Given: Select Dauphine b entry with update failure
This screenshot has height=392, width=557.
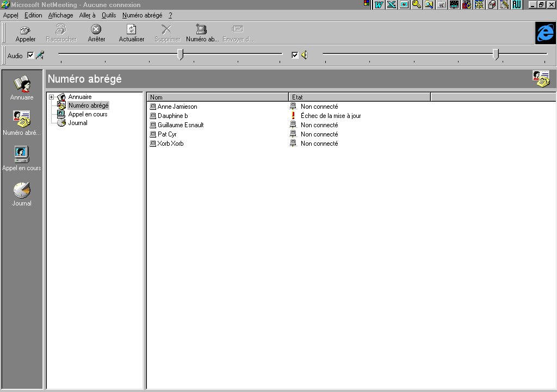Looking at the screenshot, I should click(172, 116).
